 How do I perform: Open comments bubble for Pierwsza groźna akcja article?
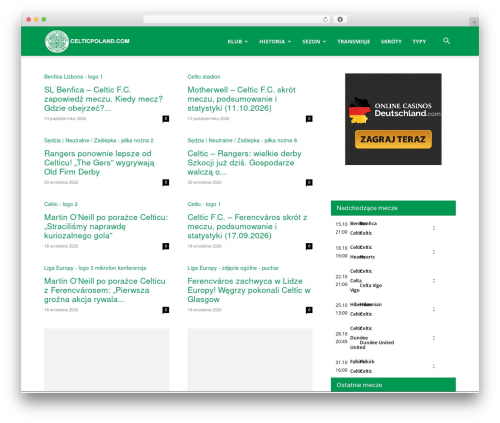coord(166,310)
